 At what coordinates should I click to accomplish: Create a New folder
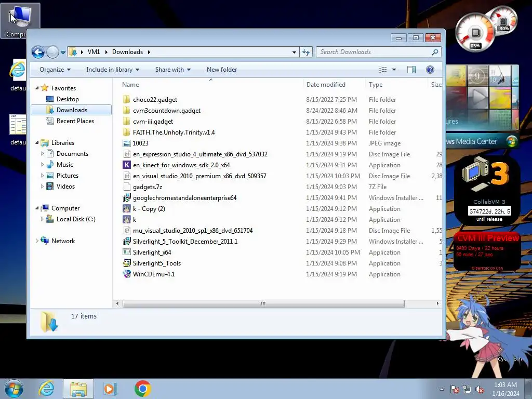[221, 70]
